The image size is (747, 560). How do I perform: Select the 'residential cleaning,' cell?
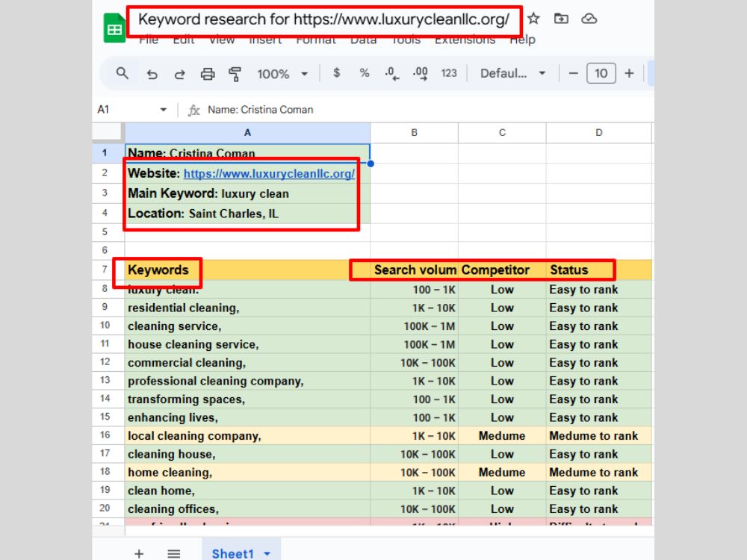point(247,308)
